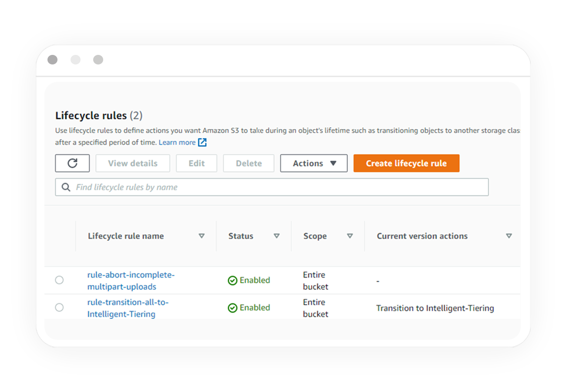Sort by the Status column arrow
The width and height of the screenshot is (566, 392).
click(x=276, y=236)
